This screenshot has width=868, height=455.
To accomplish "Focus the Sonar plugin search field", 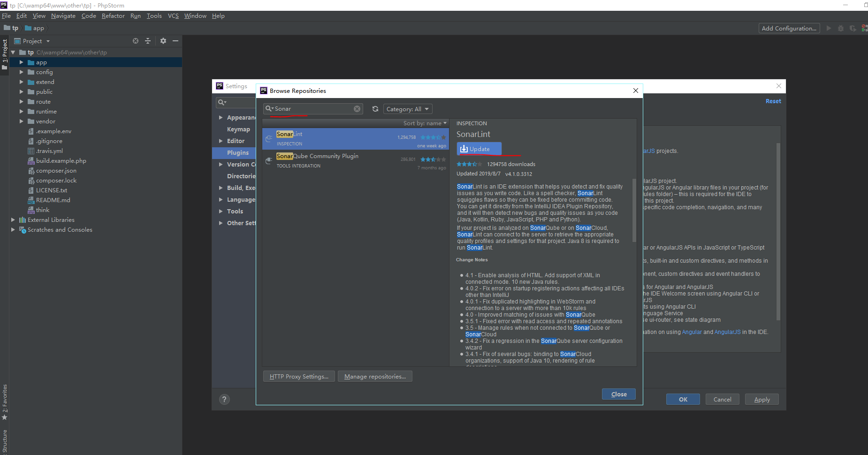I will coord(313,109).
